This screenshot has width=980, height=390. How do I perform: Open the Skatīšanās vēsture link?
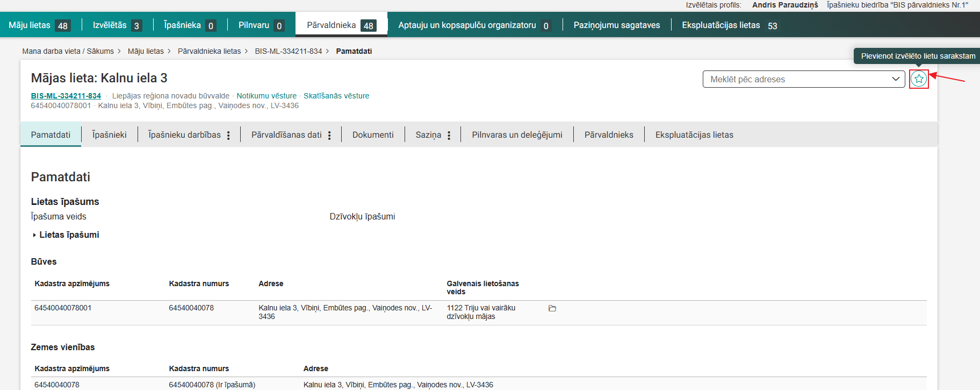tap(336, 96)
